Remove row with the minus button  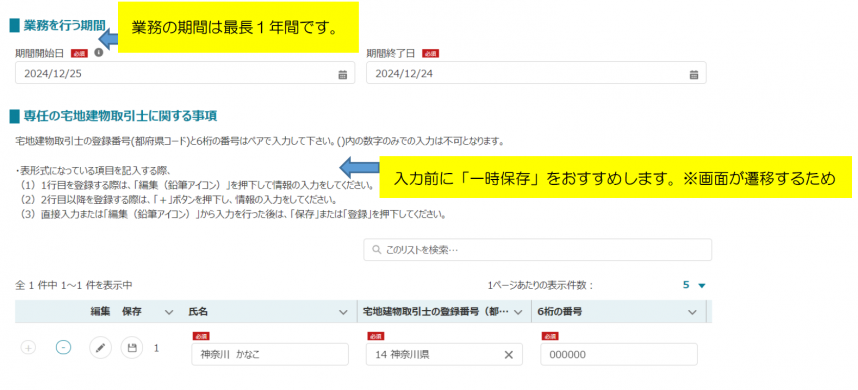(63, 347)
